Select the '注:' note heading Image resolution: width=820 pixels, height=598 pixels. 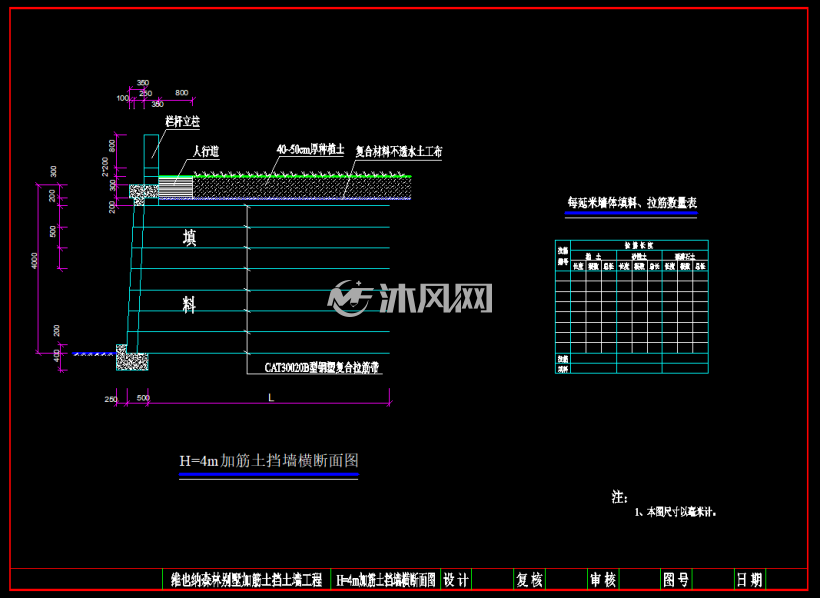[x=620, y=497]
